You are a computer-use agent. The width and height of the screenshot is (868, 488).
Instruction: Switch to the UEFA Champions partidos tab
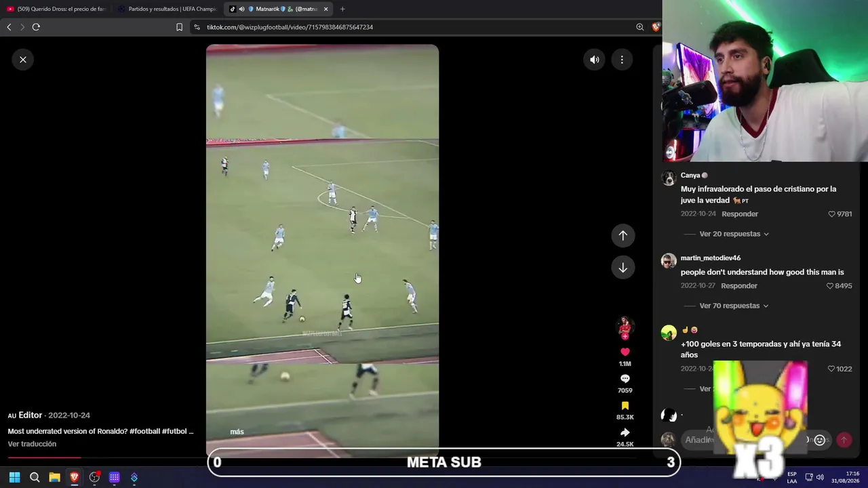click(167, 9)
